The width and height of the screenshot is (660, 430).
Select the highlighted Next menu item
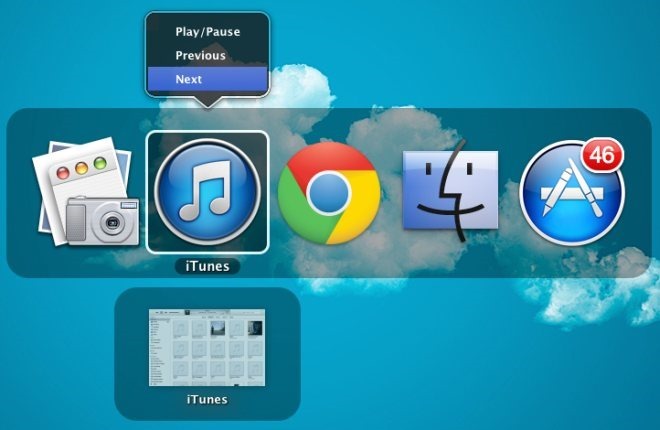pos(208,79)
